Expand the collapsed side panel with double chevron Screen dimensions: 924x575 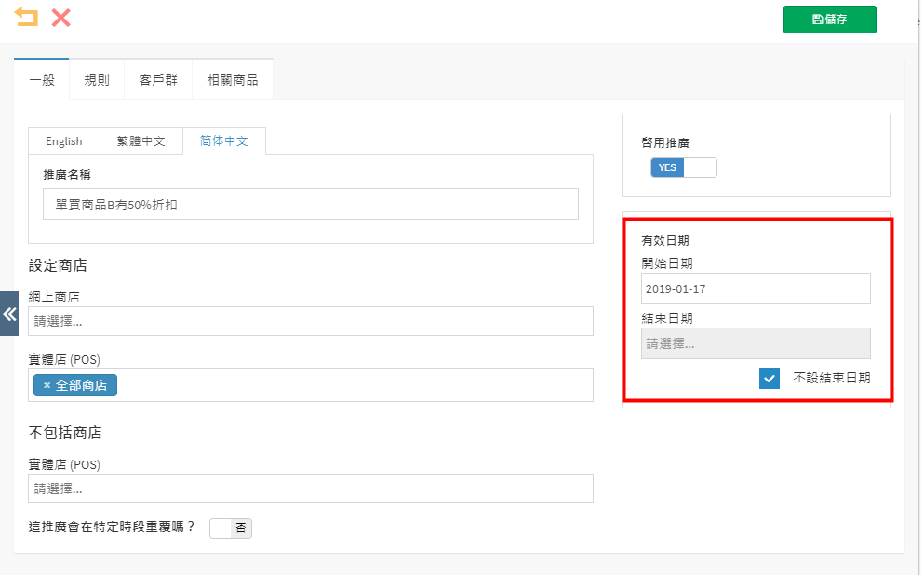click(9, 314)
